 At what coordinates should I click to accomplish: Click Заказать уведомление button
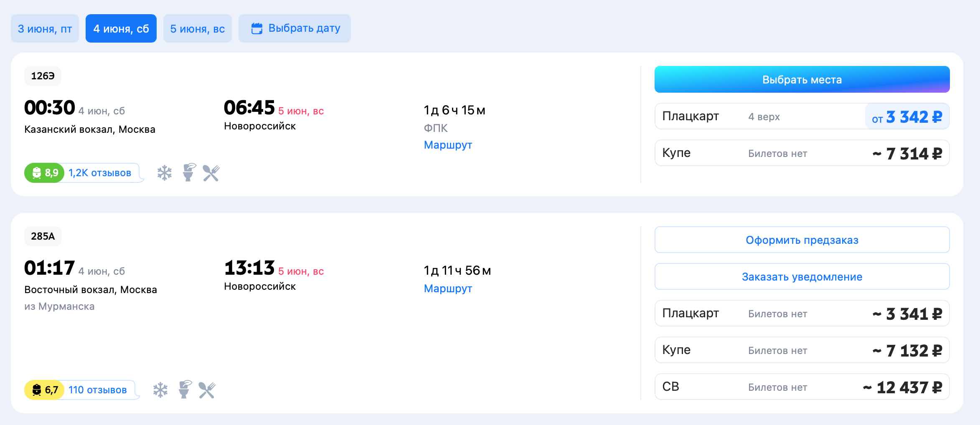[x=802, y=277]
